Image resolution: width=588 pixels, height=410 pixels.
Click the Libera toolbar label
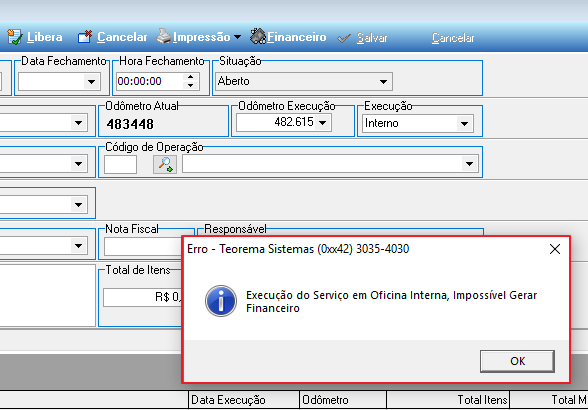tap(45, 37)
